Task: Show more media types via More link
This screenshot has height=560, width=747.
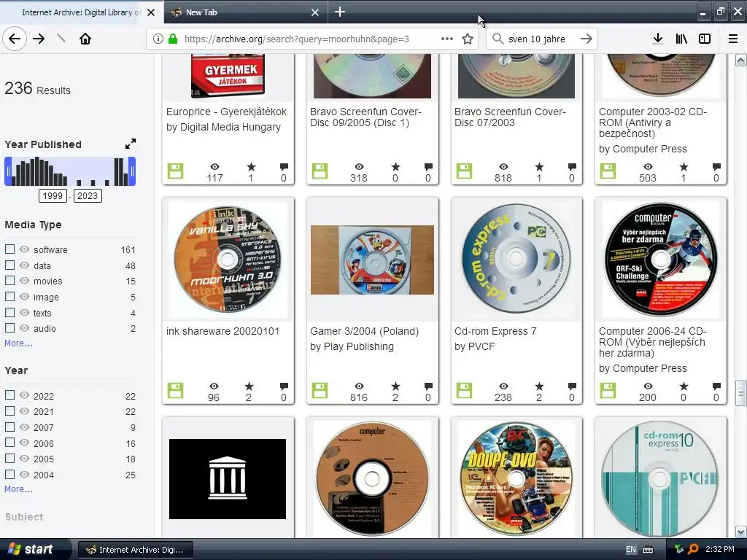Action: click(18, 343)
